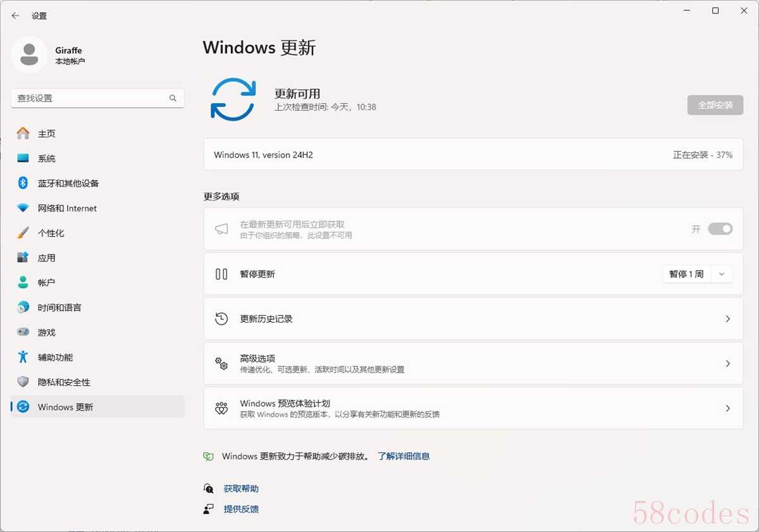Toggle 在最新更新可用后立即获取 switch
The width and height of the screenshot is (759, 532).
coord(720,229)
